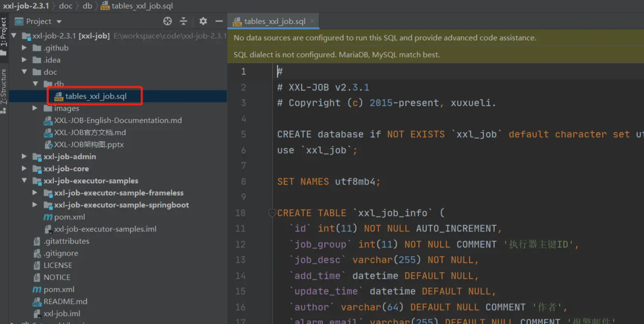Viewport: 644px width, 324px height.
Task: Click the xxl-job-executor-sample-springboot module icon
Action: click(x=48, y=205)
